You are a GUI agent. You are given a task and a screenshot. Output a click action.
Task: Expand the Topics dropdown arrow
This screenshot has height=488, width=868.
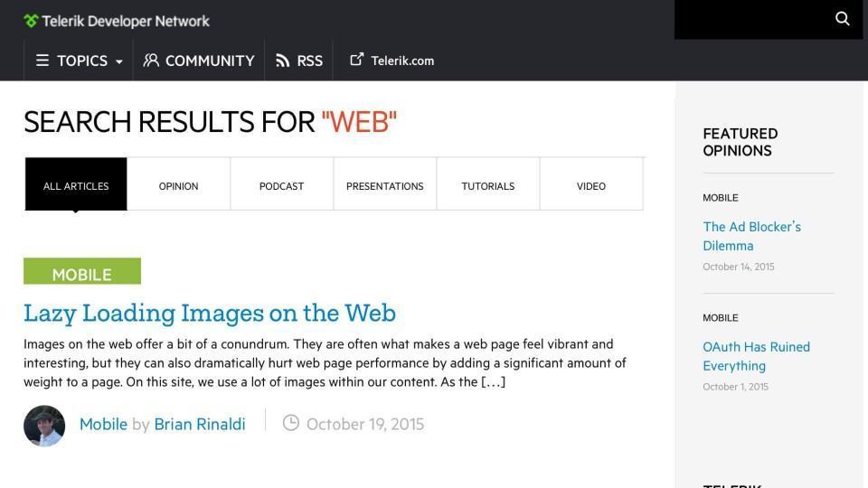click(x=119, y=62)
